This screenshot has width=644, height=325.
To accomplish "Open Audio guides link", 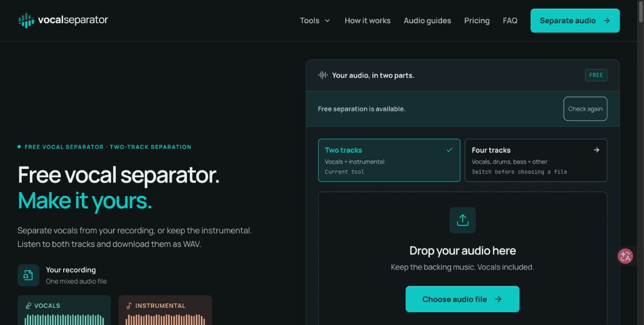I will pos(427,20).
